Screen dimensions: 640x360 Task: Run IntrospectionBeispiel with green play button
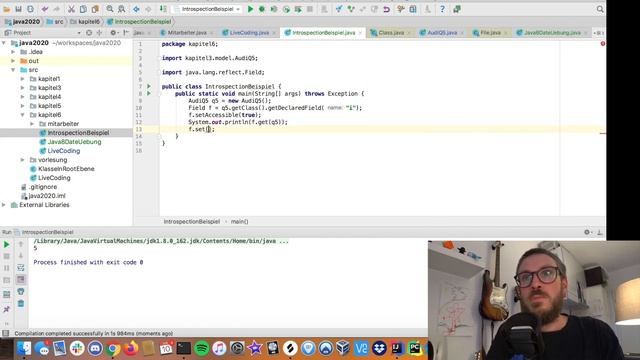(250, 9)
